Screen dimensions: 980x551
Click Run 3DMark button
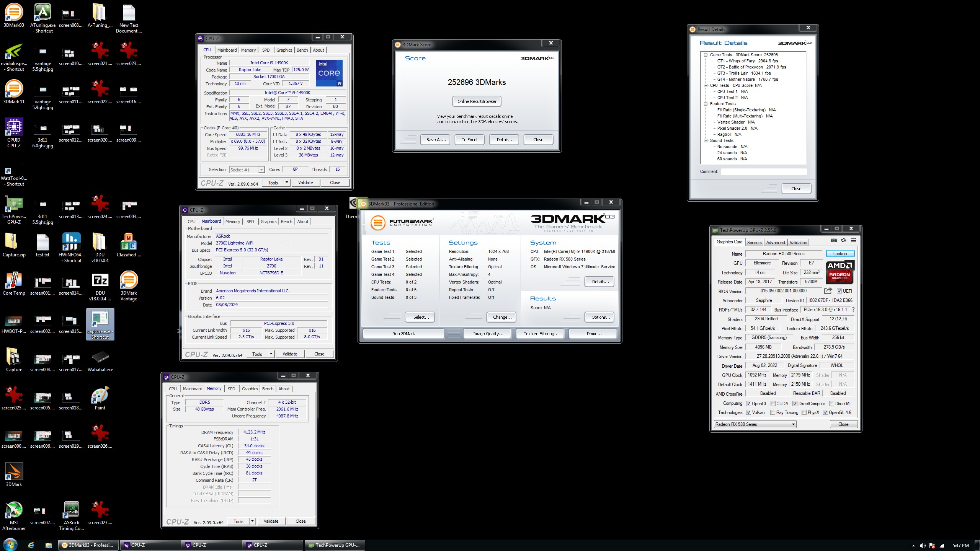pyautogui.click(x=403, y=334)
